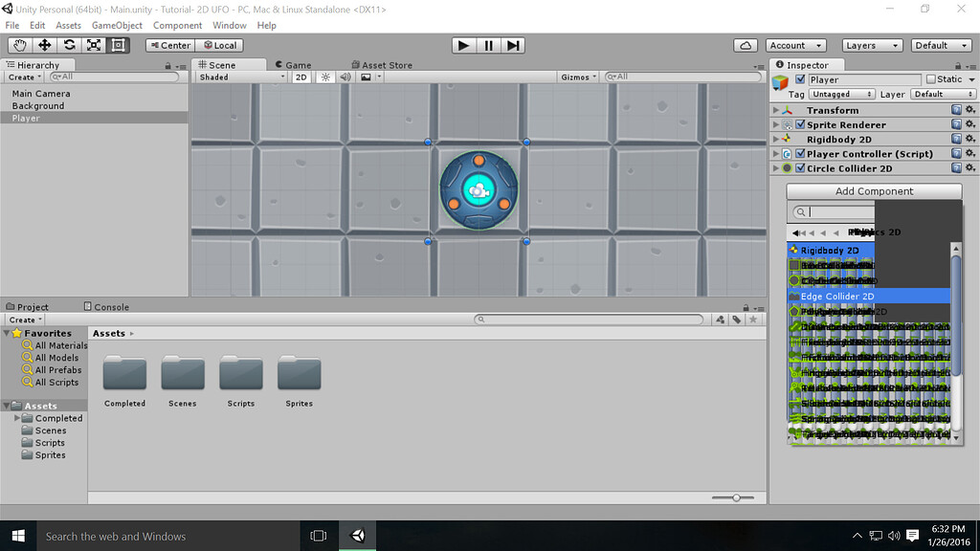This screenshot has height=551, width=980.
Task: Click the search magnifier in Add Component
Action: click(x=800, y=210)
